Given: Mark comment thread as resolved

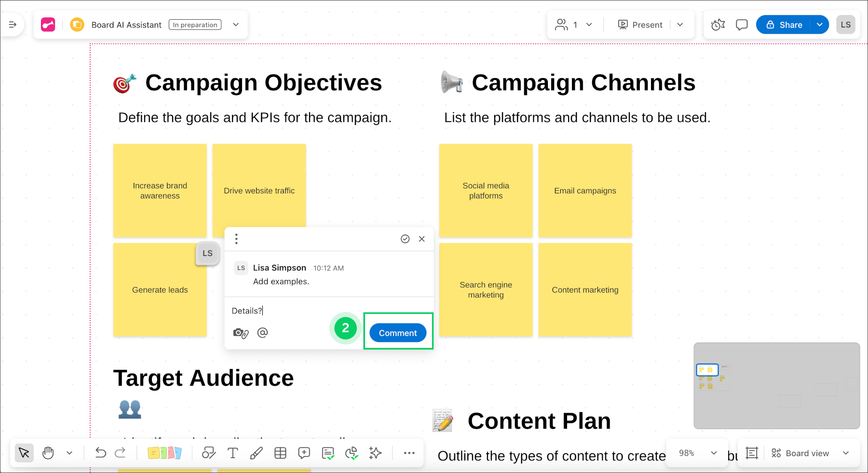Looking at the screenshot, I should (x=405, y=239).
